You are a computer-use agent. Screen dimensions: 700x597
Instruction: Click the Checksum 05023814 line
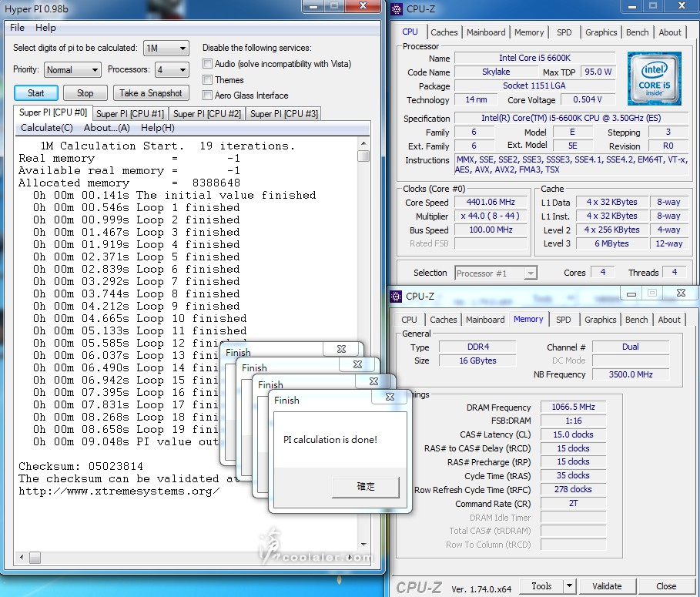click(x=81, y=466)
